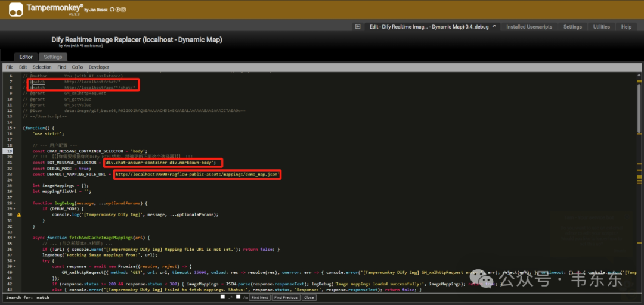The image size is (644, 305).
Task: Click the @icon data:image/gif line
Action: tap(134, 111)
